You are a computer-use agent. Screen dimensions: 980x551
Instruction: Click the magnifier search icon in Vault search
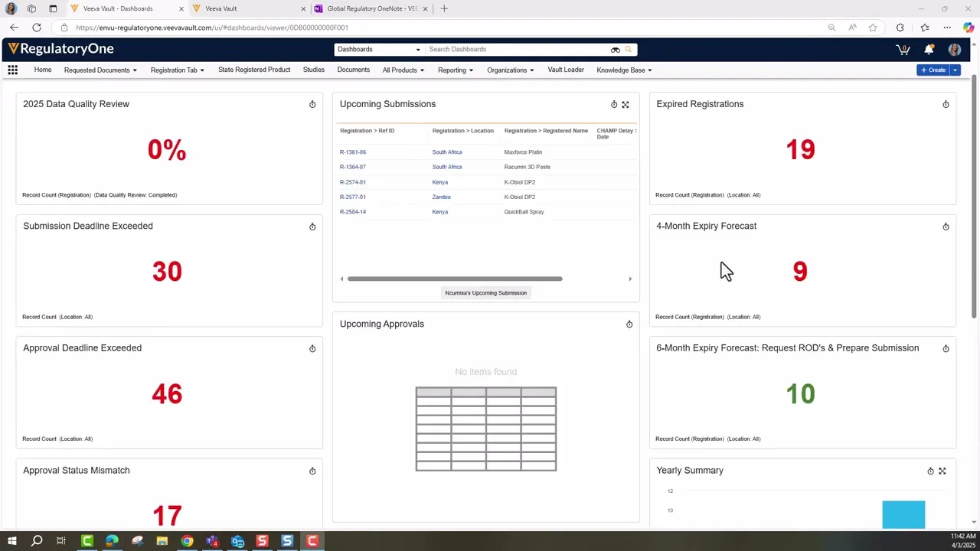pos(629,50)
